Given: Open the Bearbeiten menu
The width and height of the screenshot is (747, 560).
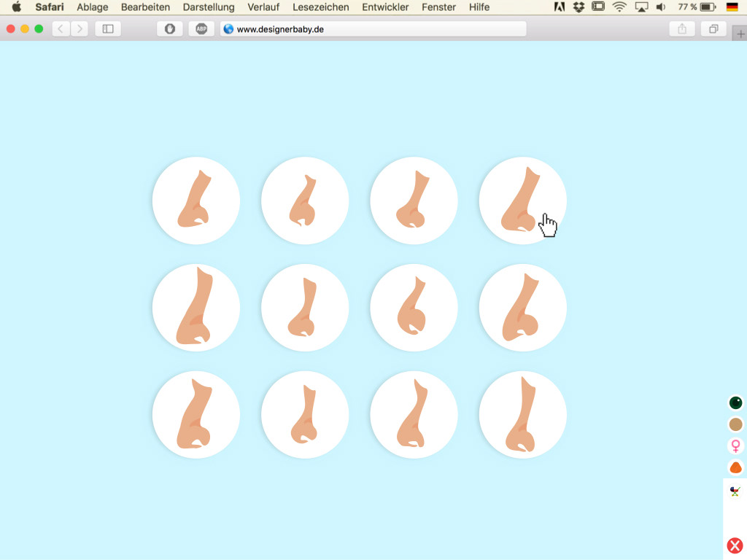Looking at the screenshot, I should coord(145,7).
